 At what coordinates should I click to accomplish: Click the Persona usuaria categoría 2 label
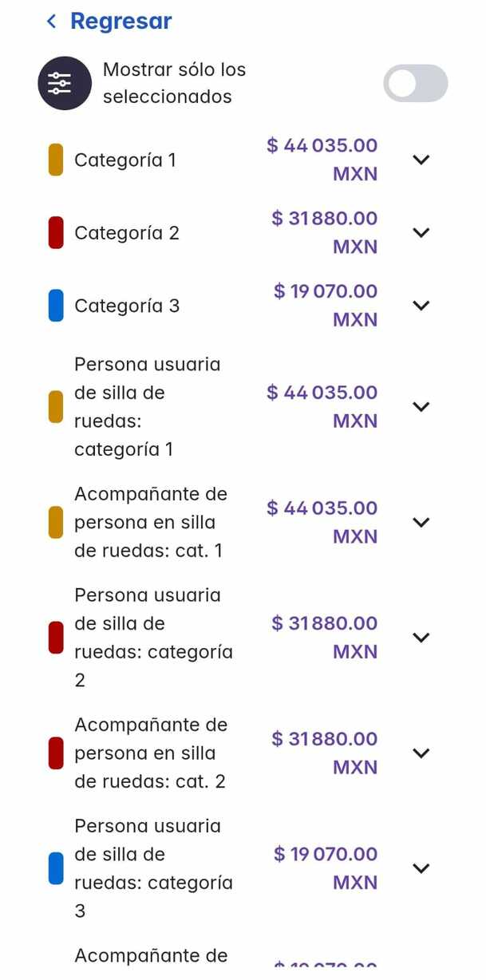click(152, 637)
